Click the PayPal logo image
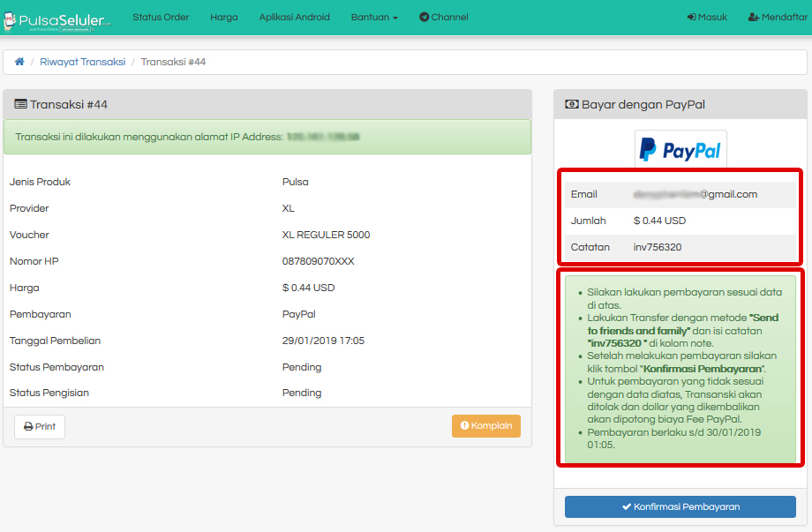Screen dimensions: 812x532 (680, 149)
